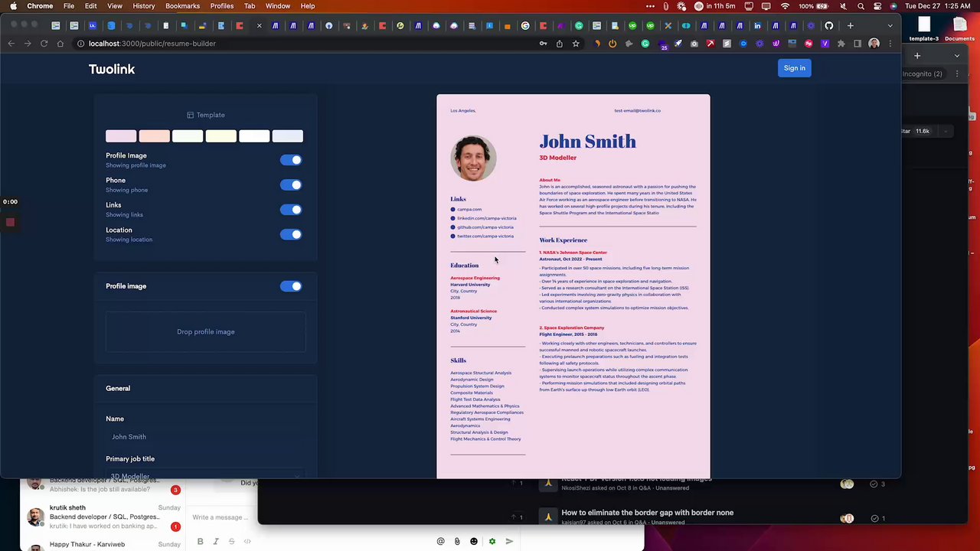Image resolution: width=980 pixels, height=551 pixels.
Task: Click the Siri icon in menu bar
Action: pyautogui.click(x=893, y=6)
